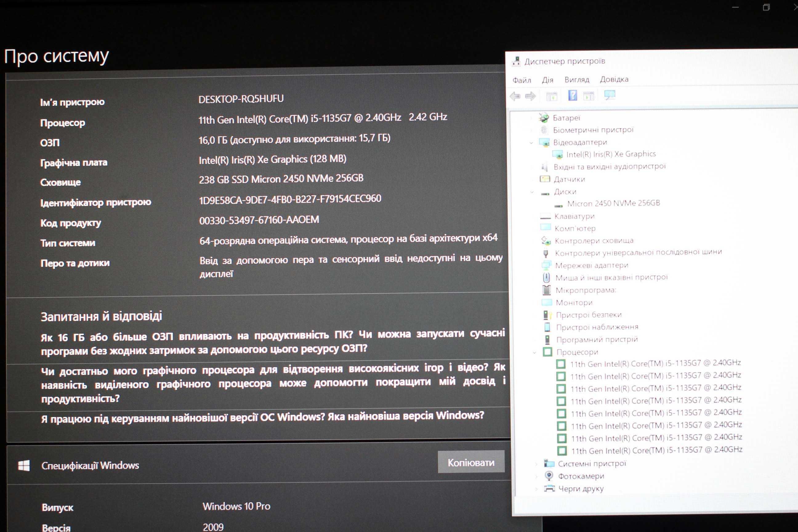Select the Відеоадаптери category icon
The height and width of the screenshot is (532, 798).
[x=545, y=143]
